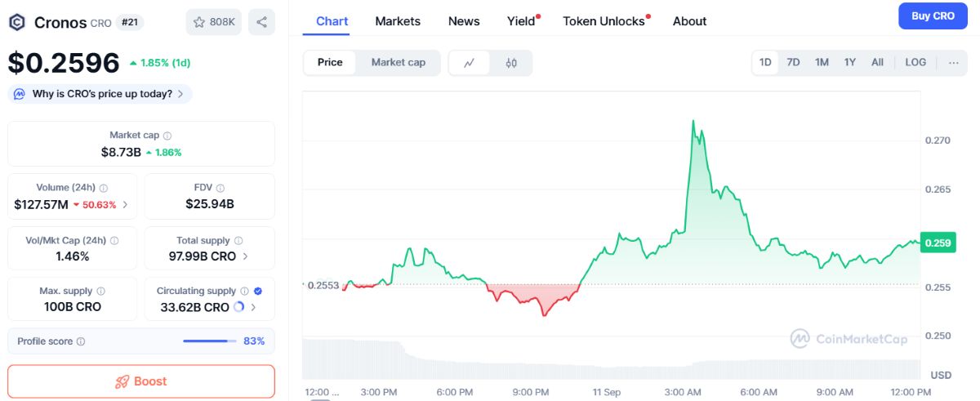This screenshot has height=401, width=980.
Task: Click Circulating supply info icon
Action: click(244, 292)
